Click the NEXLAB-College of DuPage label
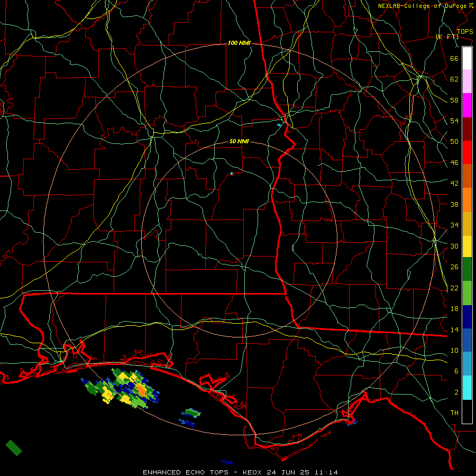 (x=423, y=6)
